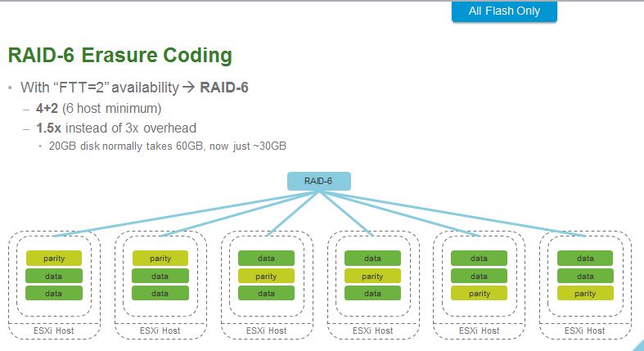Click the rightmost ESXi Host label

(585, 331)
